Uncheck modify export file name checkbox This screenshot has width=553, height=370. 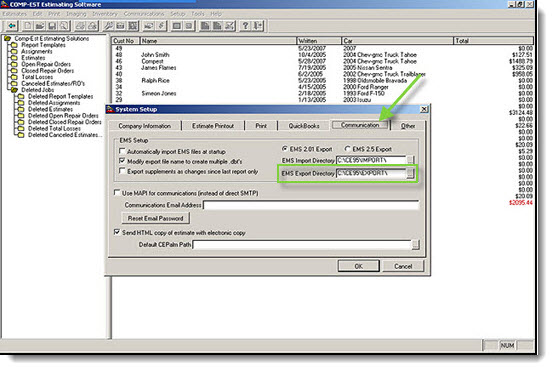[122, 161]
